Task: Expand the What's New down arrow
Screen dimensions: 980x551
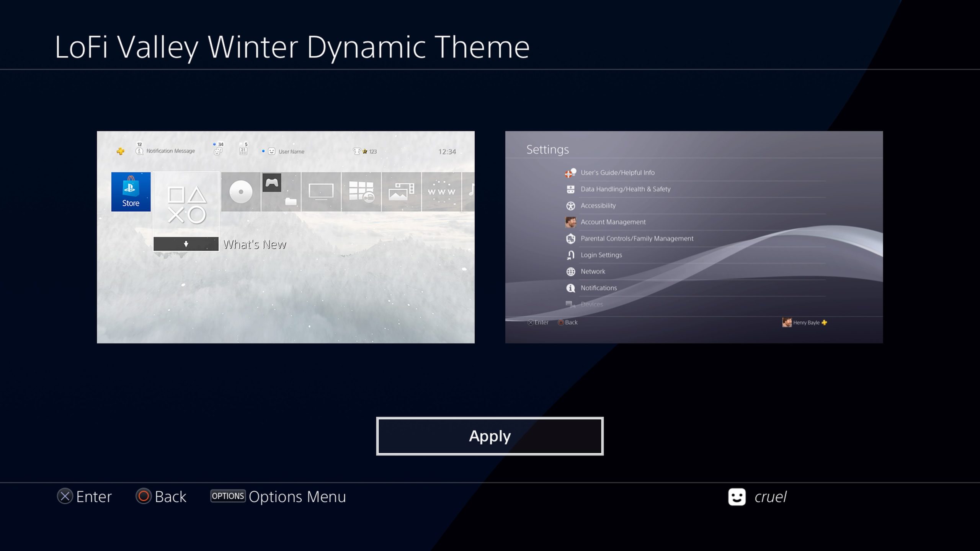Action: (x=186, y=244)
